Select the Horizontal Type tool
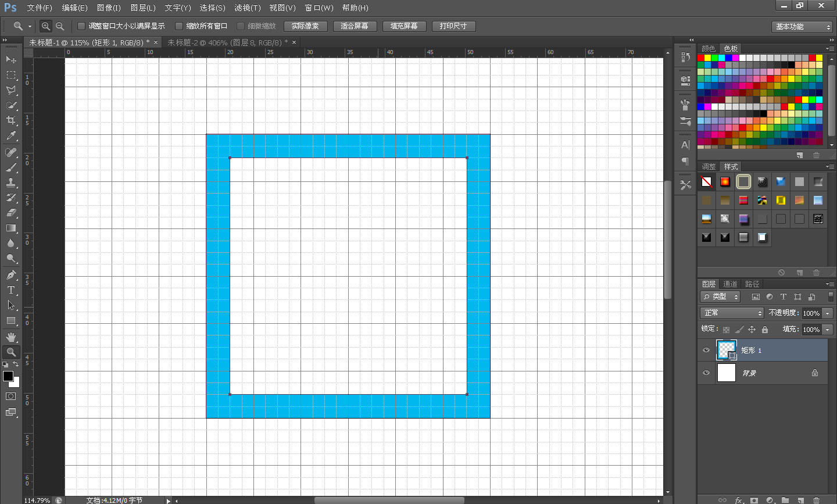The height and width of the screenshot is (504, 837). coord(11,290)
